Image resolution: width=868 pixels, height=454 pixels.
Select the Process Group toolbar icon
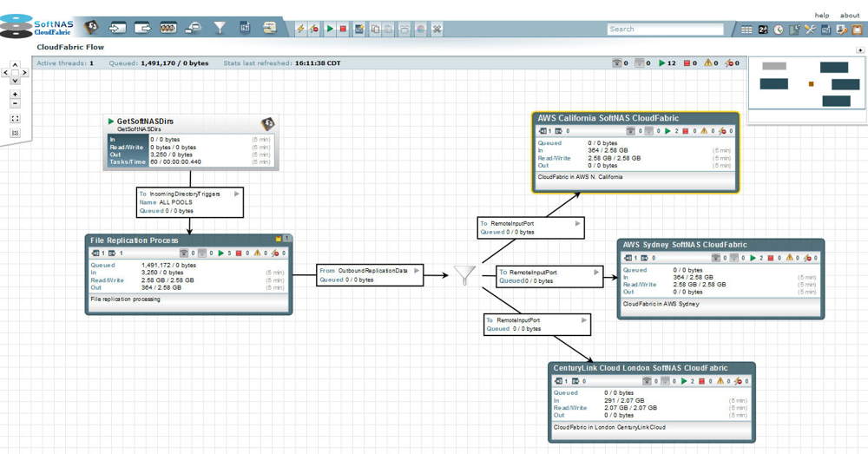pos(168,28)
